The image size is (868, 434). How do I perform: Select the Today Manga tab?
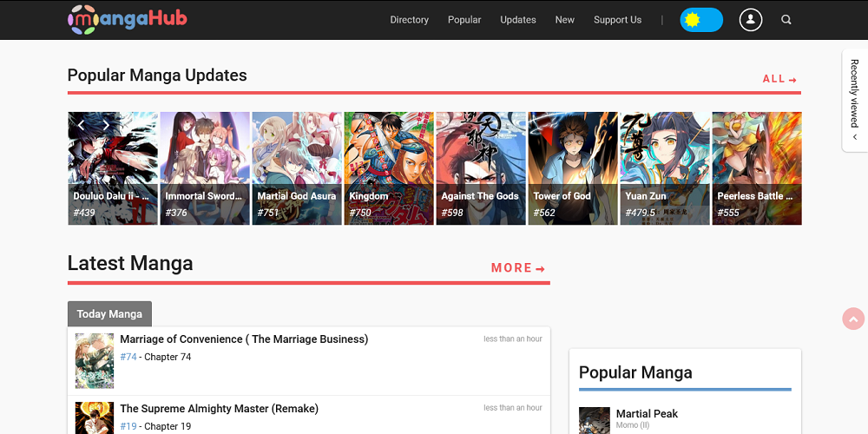point(109,314)
